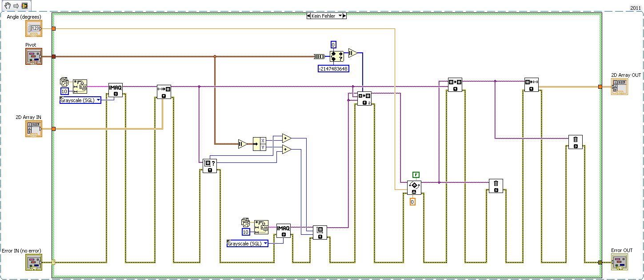Select the IMAQ image copy node marked 2

364,99
